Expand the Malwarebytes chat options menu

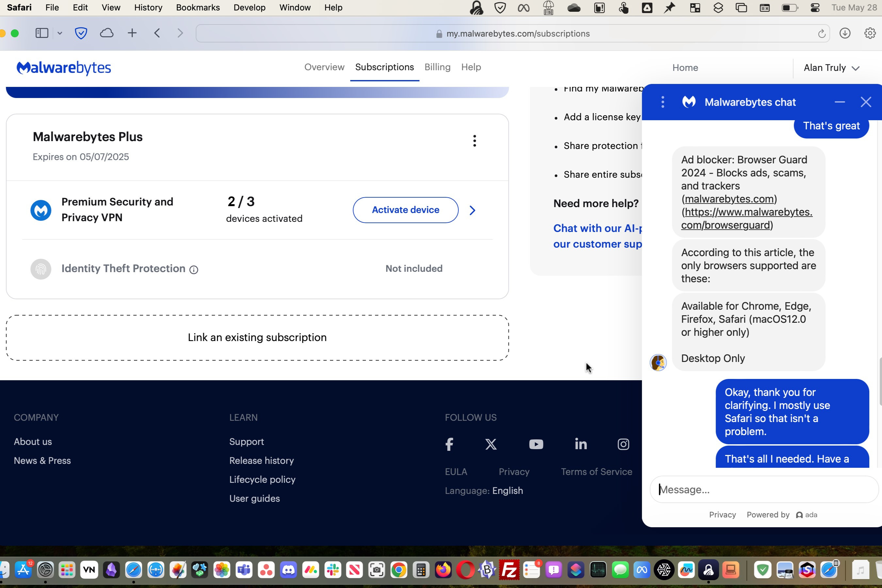(x=661, y=102)
